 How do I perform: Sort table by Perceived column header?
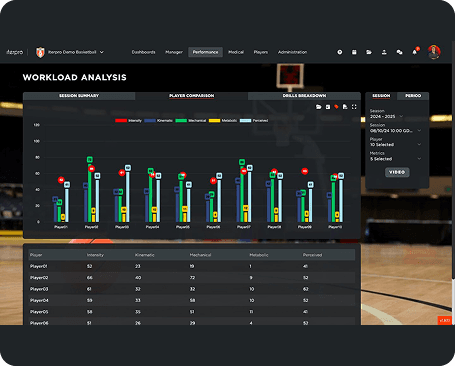pyautogui.click(x=312, y=255)
